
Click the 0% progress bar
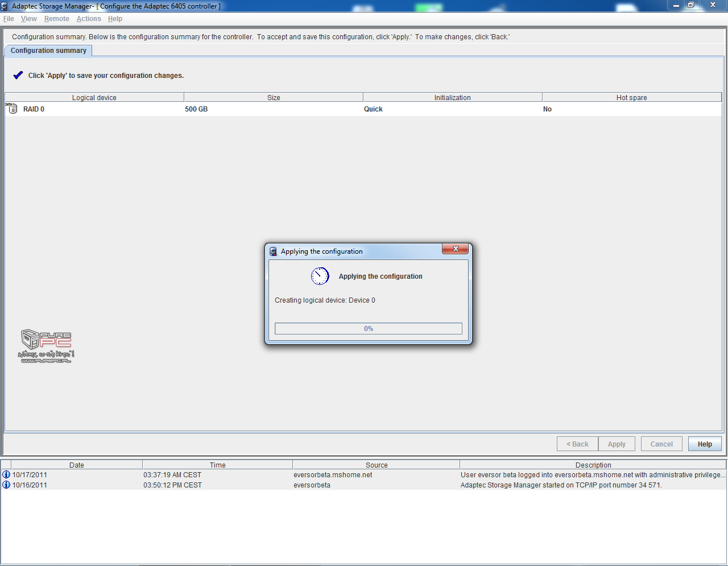click(x=368, y=329)
